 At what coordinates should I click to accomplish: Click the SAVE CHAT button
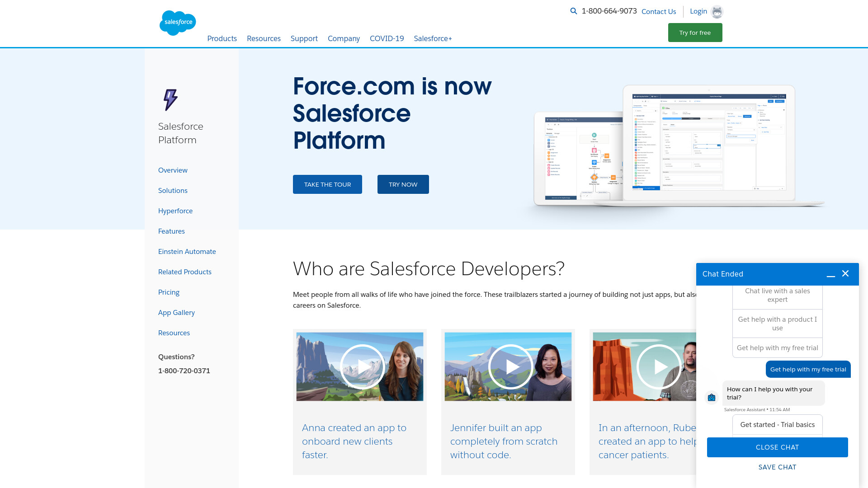coord(778,467)
